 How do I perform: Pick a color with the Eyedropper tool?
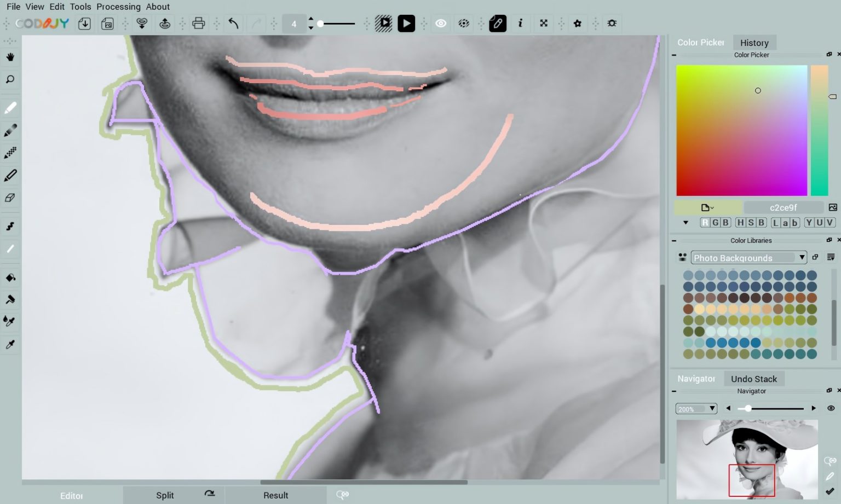(x=10, y=344)
